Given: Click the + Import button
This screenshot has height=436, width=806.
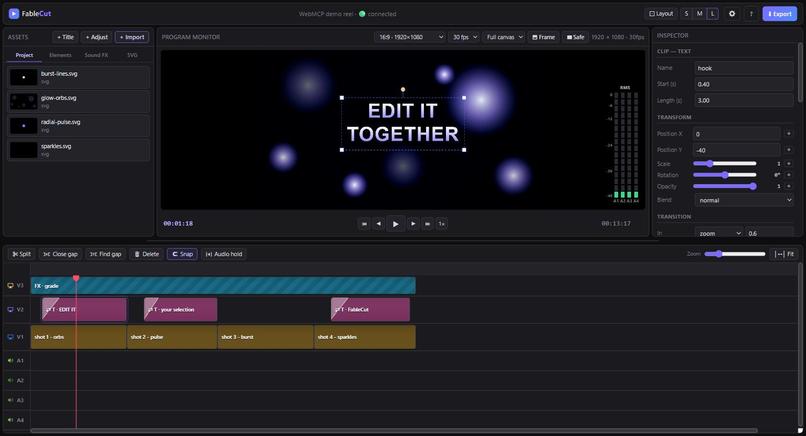Looking at the screenshot, I should (x=132, y=37).
